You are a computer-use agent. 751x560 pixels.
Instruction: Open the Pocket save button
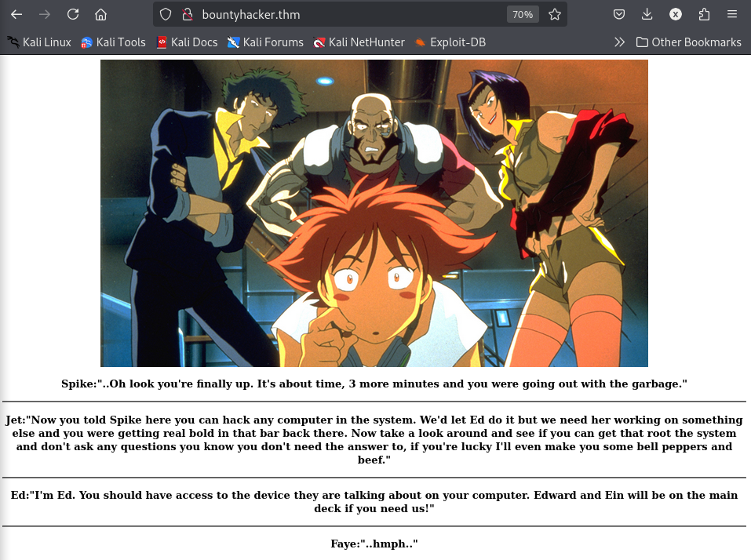[619, 14]
